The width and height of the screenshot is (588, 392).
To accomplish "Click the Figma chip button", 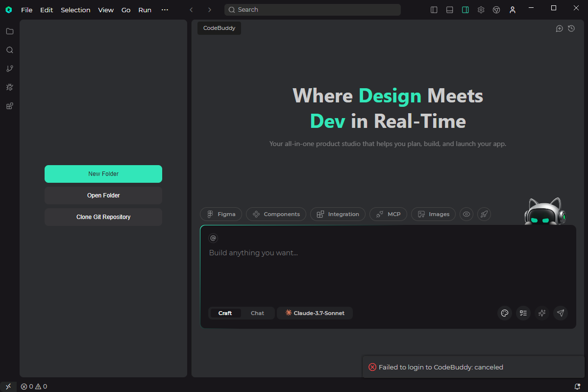I will pos(221,214).
